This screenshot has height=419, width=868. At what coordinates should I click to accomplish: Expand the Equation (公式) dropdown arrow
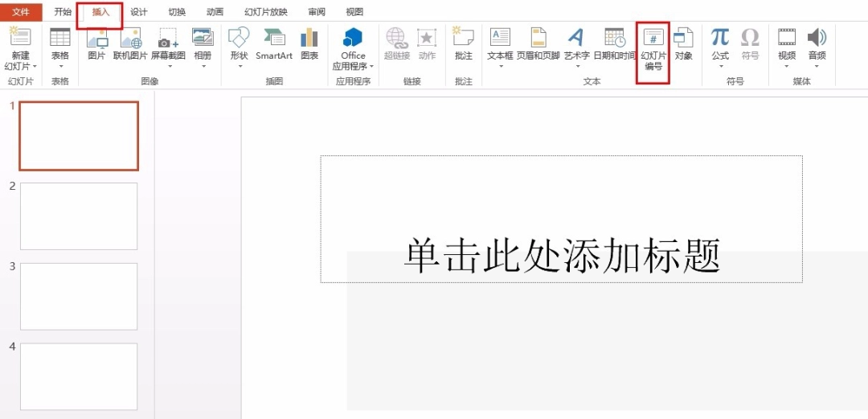[x=719, y=67]
